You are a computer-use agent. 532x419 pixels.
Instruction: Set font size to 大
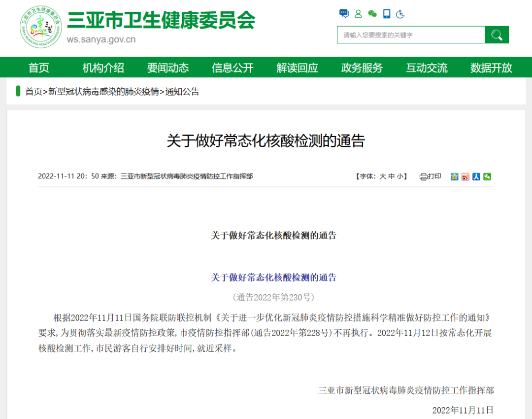pos(382,176)
